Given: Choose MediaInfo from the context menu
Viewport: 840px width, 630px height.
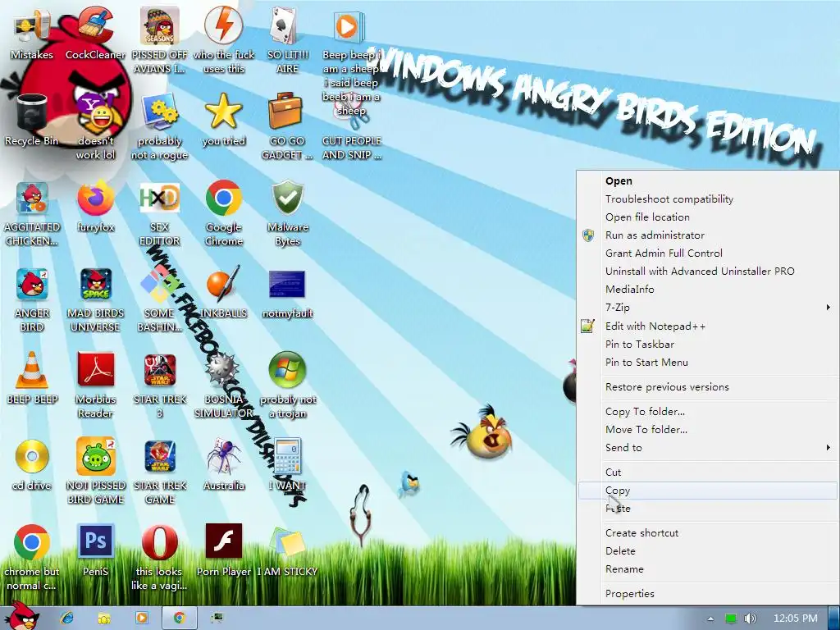Looking at the screenshot, I should pos(706,290).
